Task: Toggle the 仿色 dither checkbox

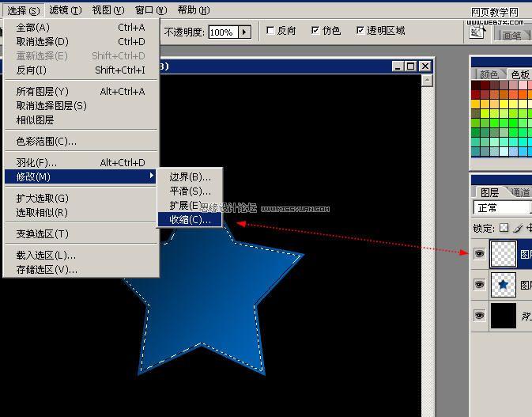Action: [315, 31]
